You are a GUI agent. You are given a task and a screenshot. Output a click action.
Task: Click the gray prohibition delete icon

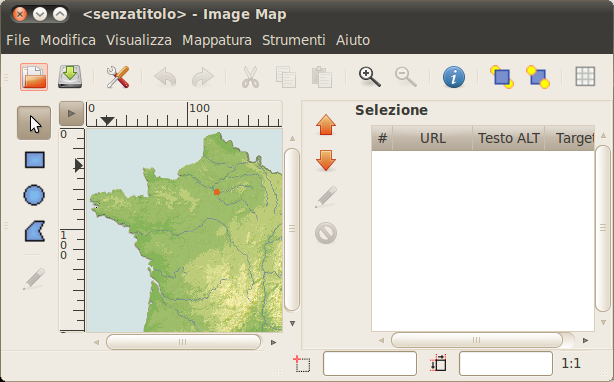pos(326,233)
